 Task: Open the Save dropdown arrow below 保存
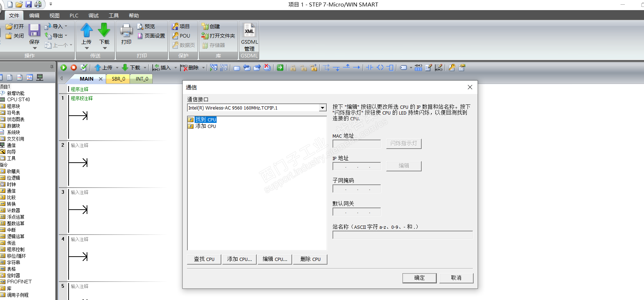pyautogui.click(x=35, y=48)
